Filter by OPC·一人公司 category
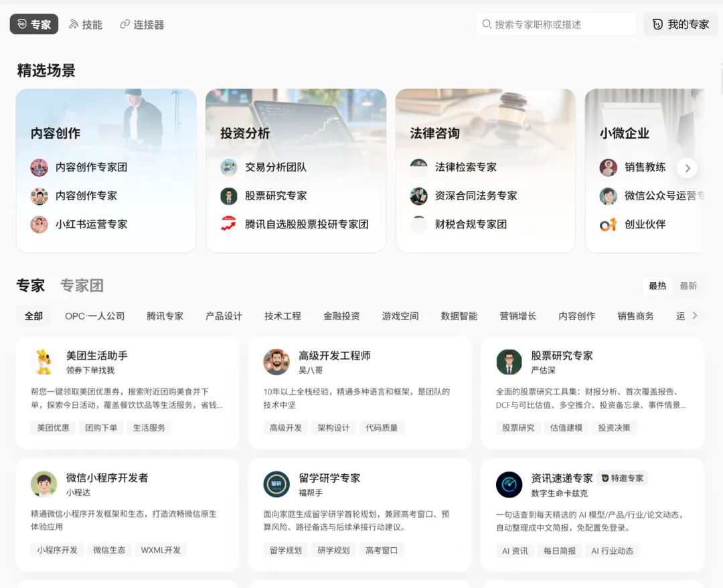Screen dimensions: 723x588 [x=95, y=316]
